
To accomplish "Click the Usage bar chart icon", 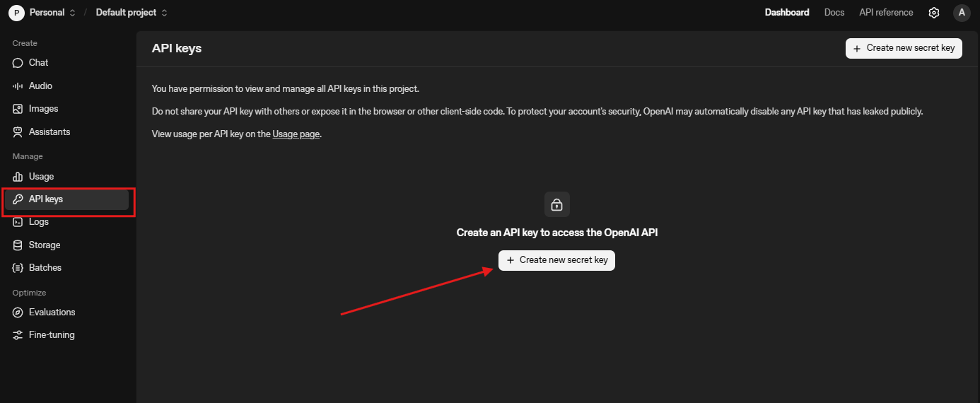I will pyautogui.click(x=18, y=177).
